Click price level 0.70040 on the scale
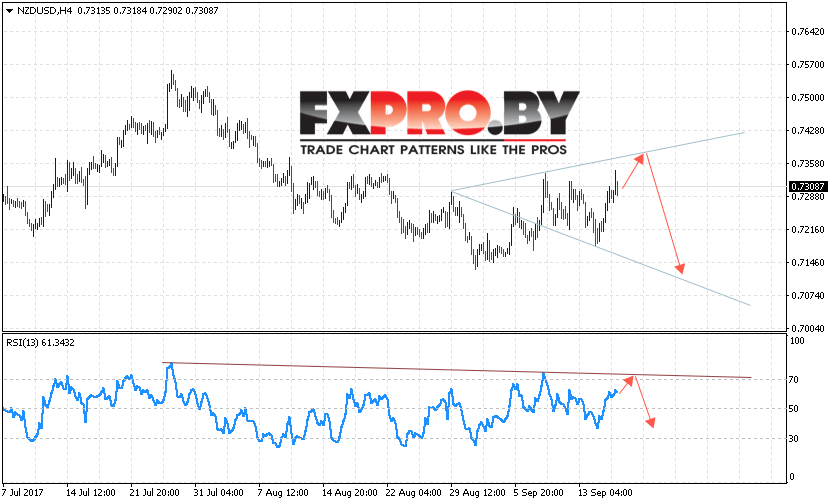Screen dimensions: 829x504 808,328
